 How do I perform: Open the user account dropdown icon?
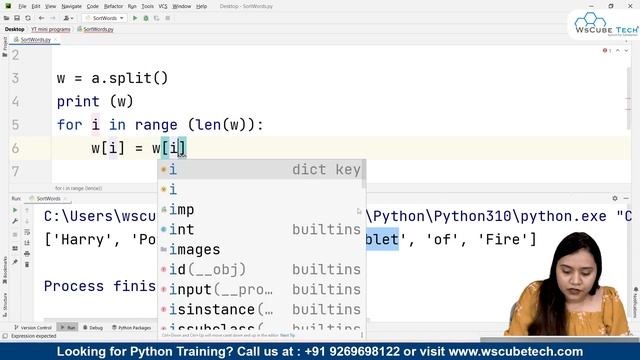click(x=68, y=18)
